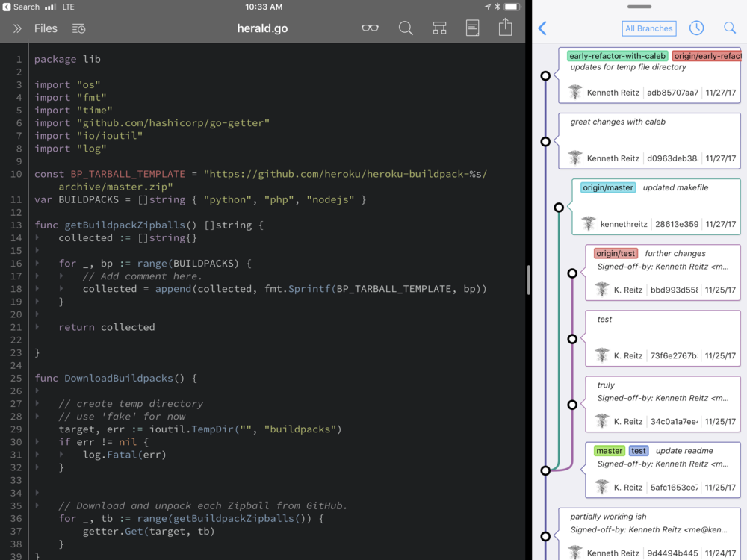Image resolution: width=747 pixels, height=560 pixels.
Task: Open the recent files list icon
Action: 78,28
